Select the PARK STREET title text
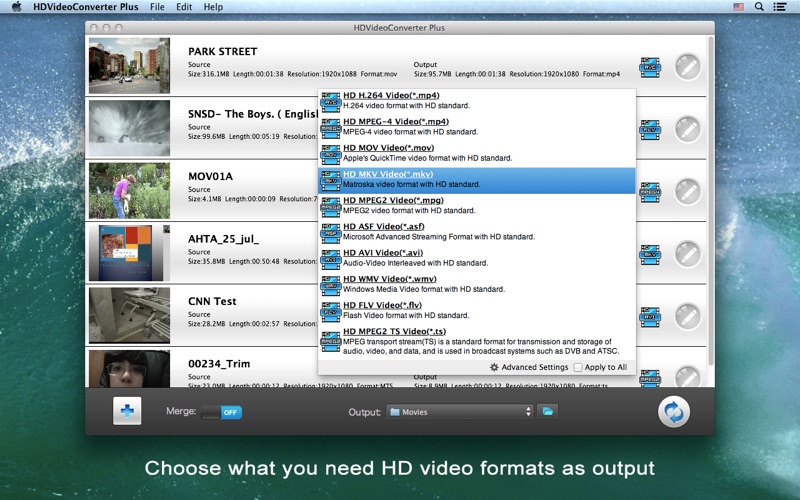Image resolution: width=800 pixels, height=500 pixels. pos(222,52)
